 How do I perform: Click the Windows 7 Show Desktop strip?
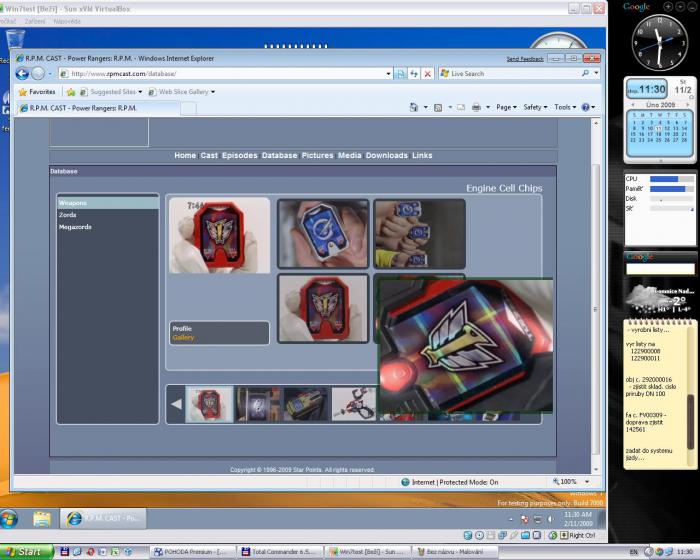coord(602,519)
